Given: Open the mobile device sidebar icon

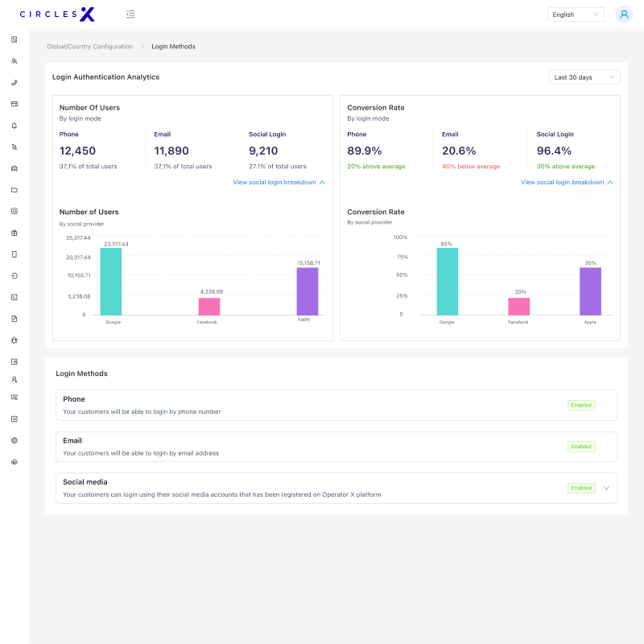Looking at the screenshot, I should click(14, 254).
